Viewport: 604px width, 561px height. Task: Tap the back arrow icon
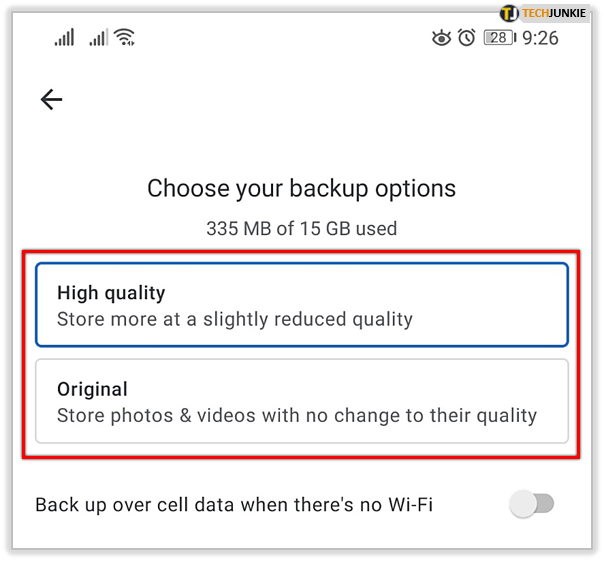(51, 99)
